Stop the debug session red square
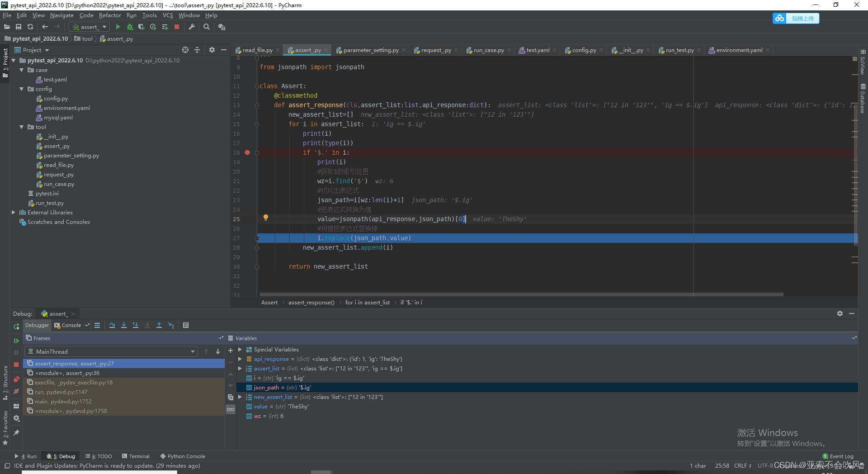Image resolution: width=868 pixels, height=474 pixels. tap(16, 364)
